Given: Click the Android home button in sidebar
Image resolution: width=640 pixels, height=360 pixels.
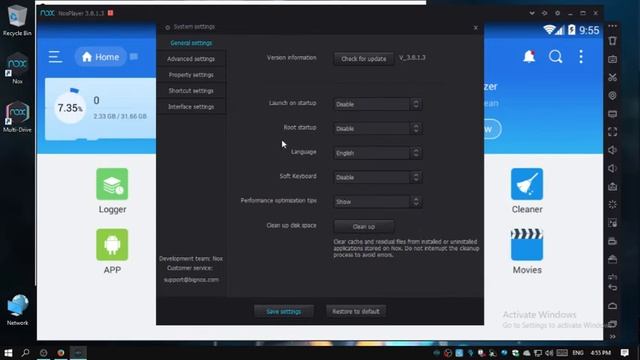Looking at the screenshot, I should [612, 306].
